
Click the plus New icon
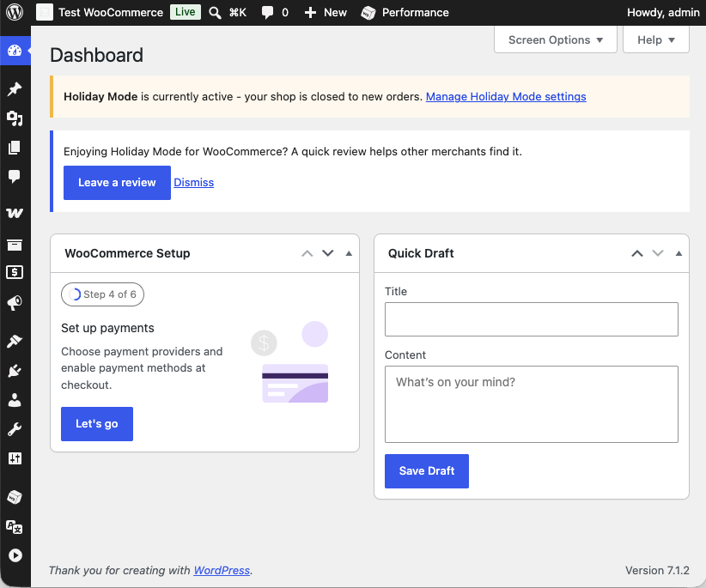(x=310, y=13)
